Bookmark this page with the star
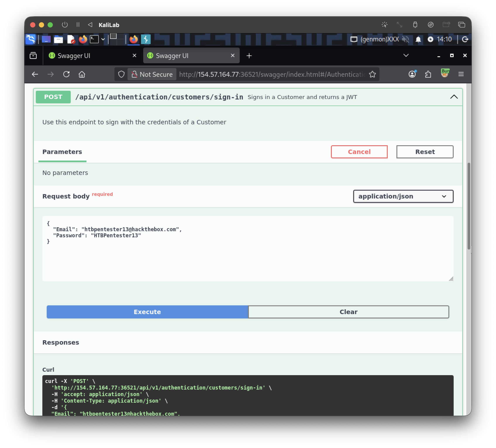 point(372,74)
